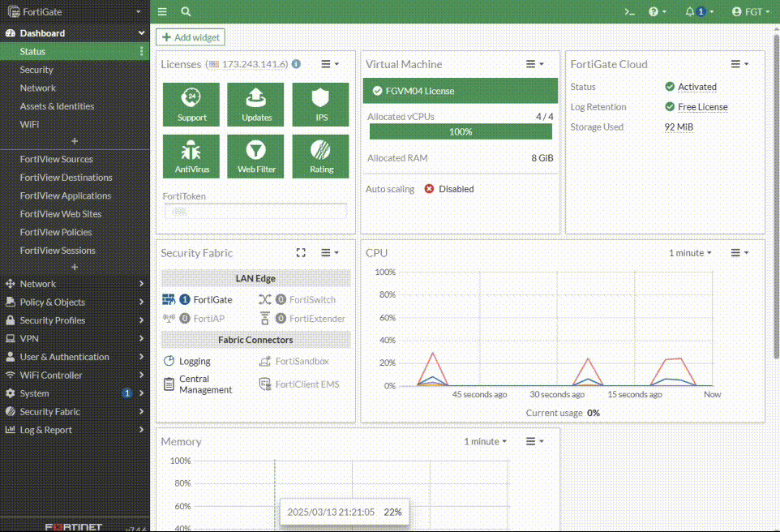Click the Add widget button
Screen dimensions: 780x532
[x=190, y=37]
